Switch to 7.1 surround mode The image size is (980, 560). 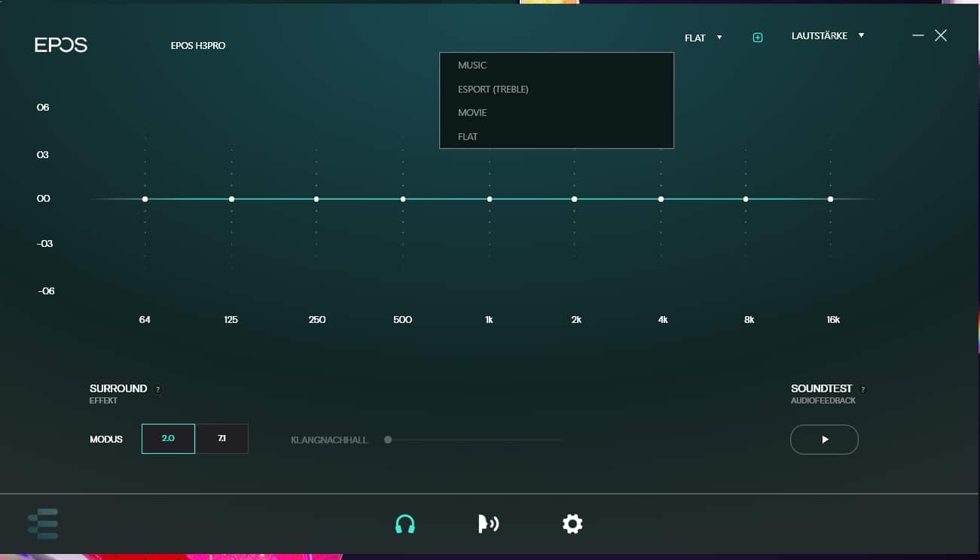pos(221,439)
